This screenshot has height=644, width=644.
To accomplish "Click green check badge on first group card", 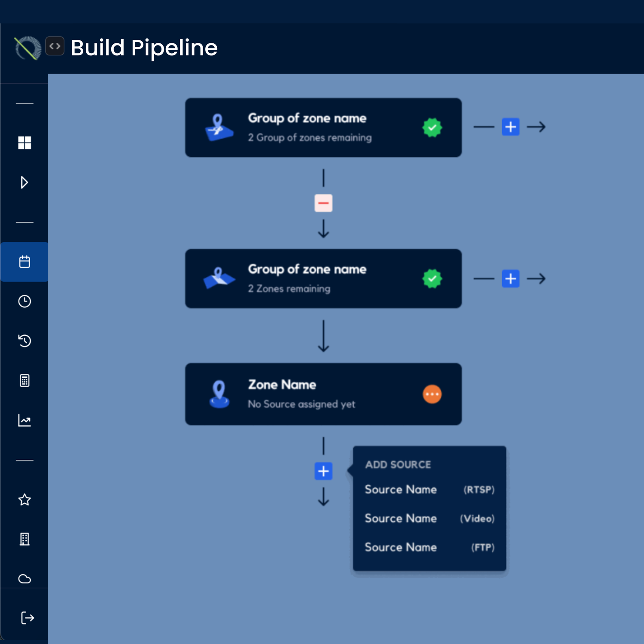I will click(x=432, y=128).
